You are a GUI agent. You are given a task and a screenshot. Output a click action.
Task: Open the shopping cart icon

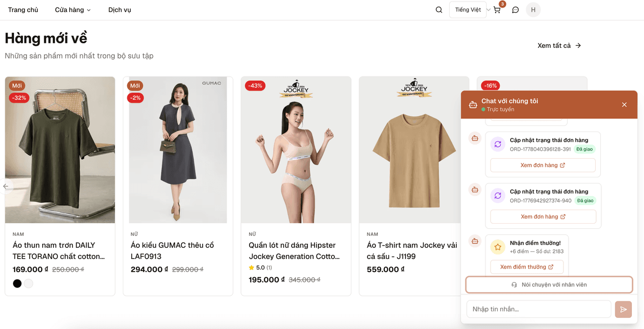[x=497, y=10]
